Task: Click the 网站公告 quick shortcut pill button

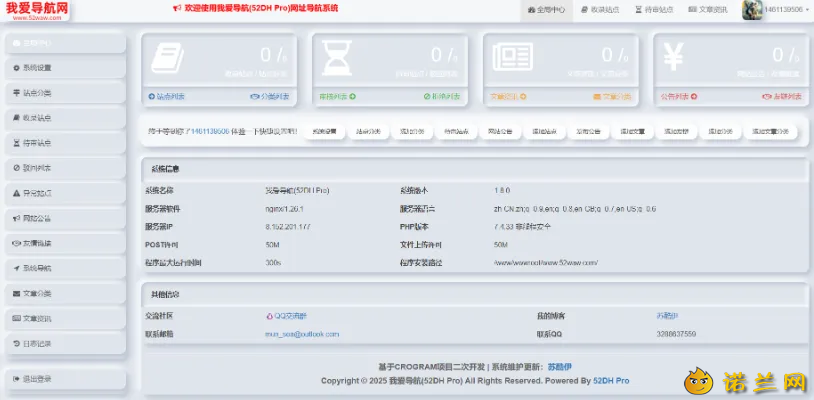Action: 500,132
